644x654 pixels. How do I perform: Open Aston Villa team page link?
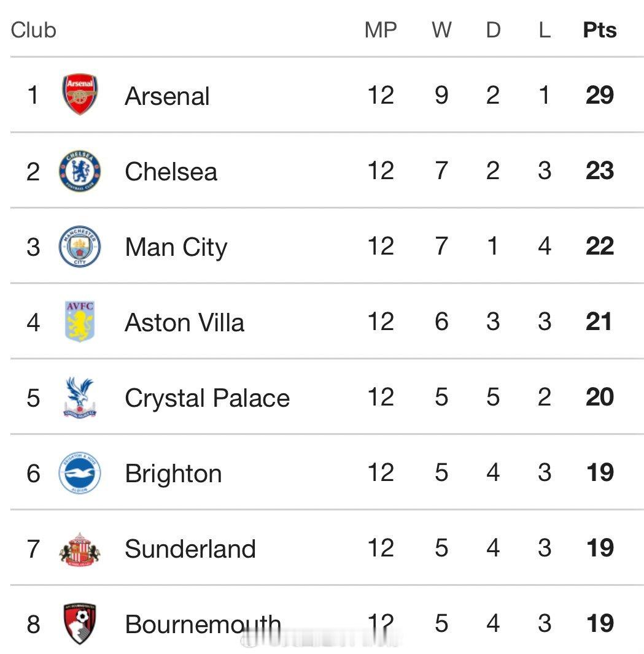click(x=184, y=323)
